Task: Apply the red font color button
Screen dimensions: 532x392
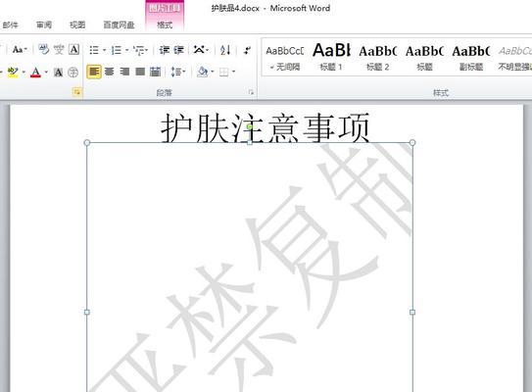Action: tap(35, 72)
